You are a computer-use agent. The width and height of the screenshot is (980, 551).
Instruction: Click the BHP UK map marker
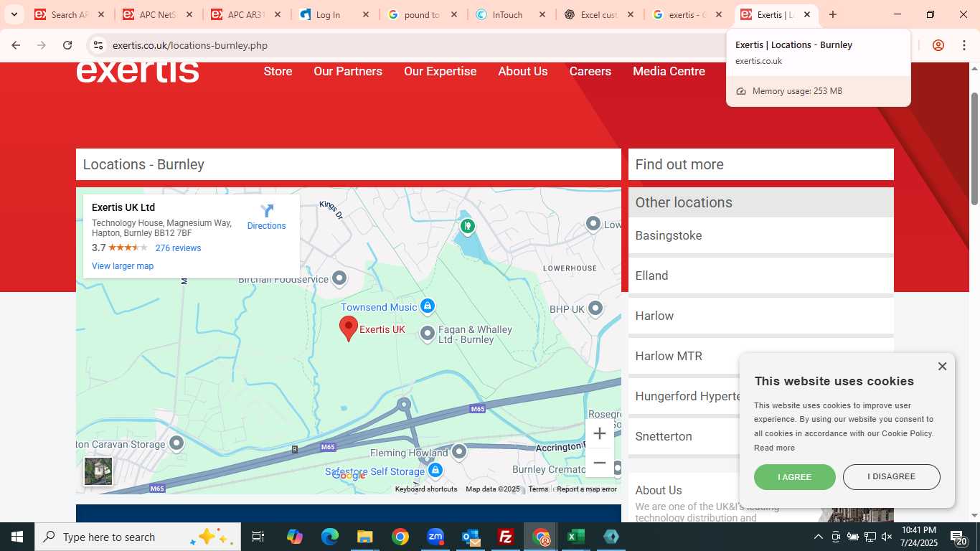click(595, 309)
